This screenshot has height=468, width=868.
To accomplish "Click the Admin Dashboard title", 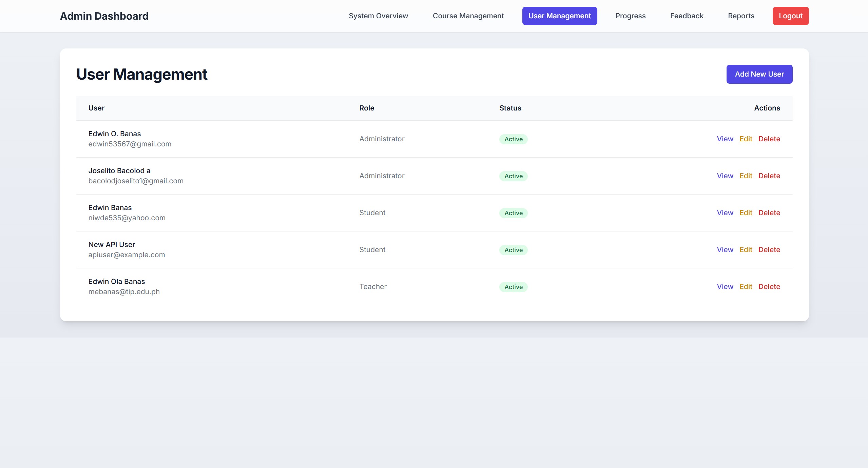I will (104, 16).
